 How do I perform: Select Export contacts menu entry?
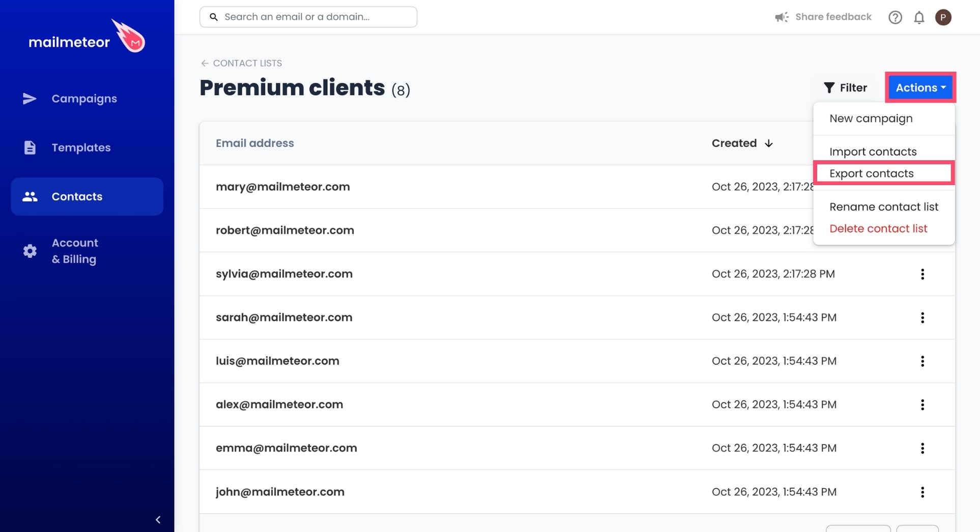coord(884,173)
